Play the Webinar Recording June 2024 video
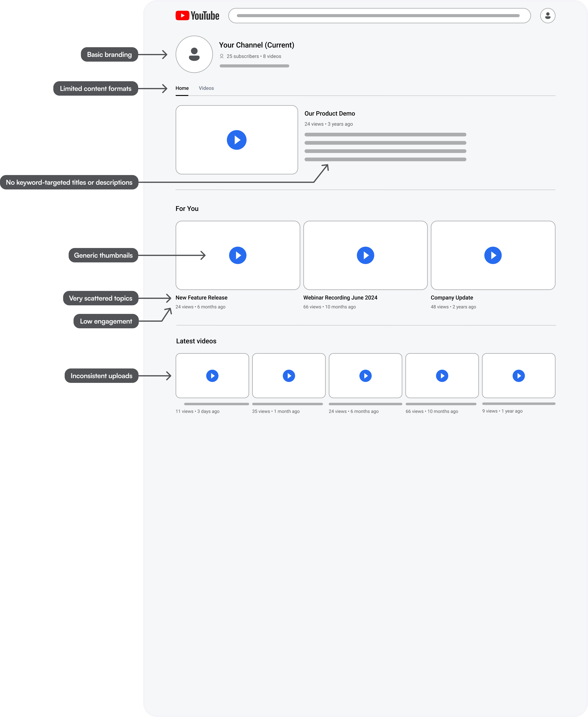588x717 pixels. [x=365, y=256]
